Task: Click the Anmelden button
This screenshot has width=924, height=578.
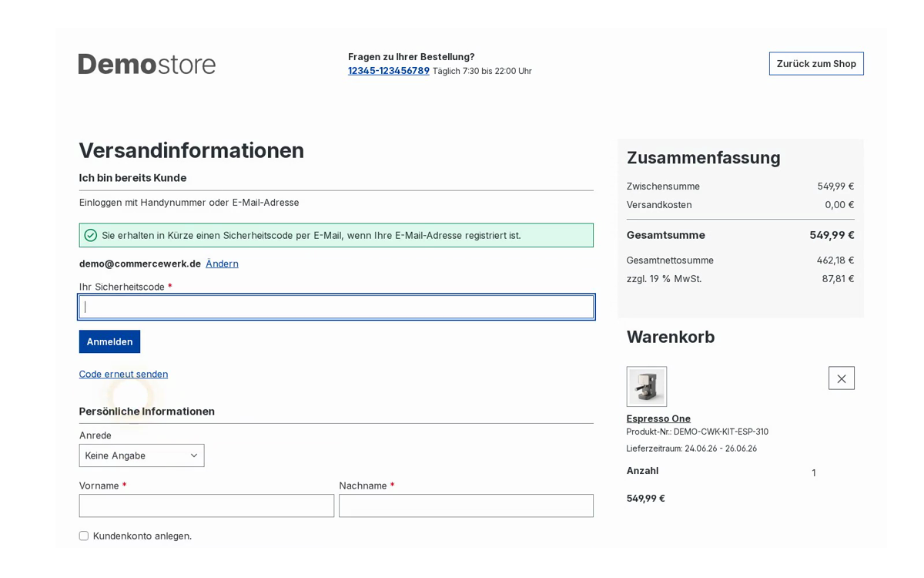Action: (x=109, y=341)
